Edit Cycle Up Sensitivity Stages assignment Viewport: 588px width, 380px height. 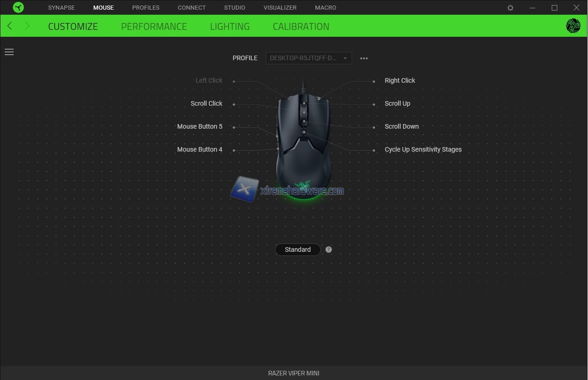[423, 149]
